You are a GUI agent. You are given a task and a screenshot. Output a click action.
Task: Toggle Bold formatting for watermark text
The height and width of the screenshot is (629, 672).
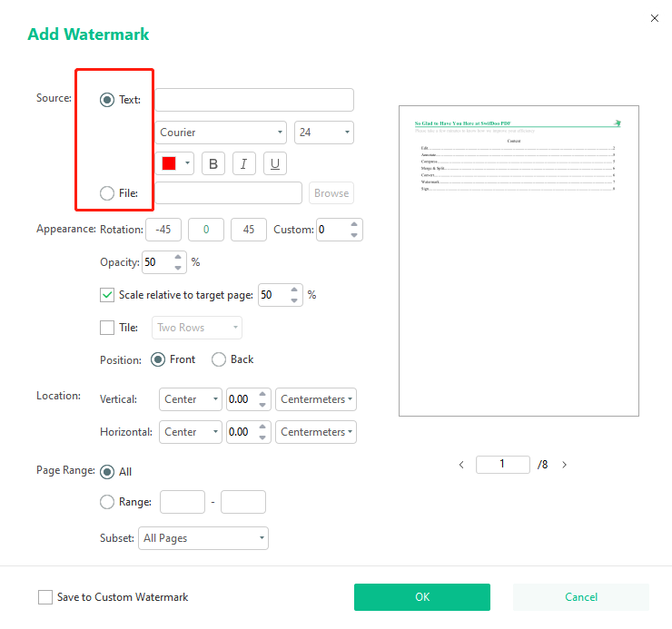213,163
